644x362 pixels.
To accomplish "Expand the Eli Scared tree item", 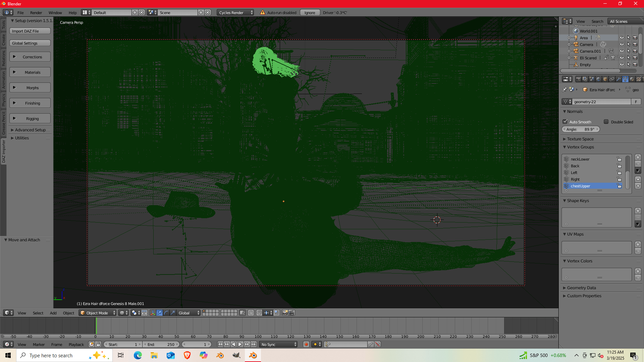I will [569, 58].
